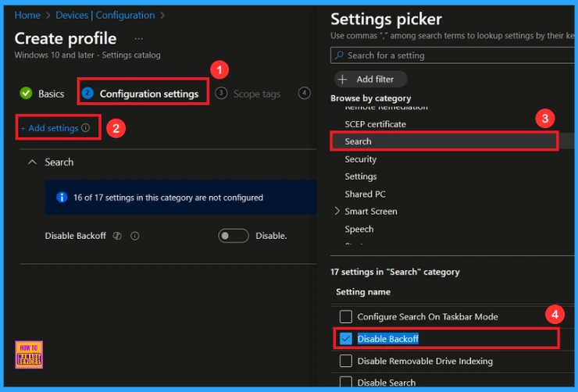Check Configure Search On Taskbar Mode checkbox
The width and height of the screenshot is (578, 392).
coord(346,316)
